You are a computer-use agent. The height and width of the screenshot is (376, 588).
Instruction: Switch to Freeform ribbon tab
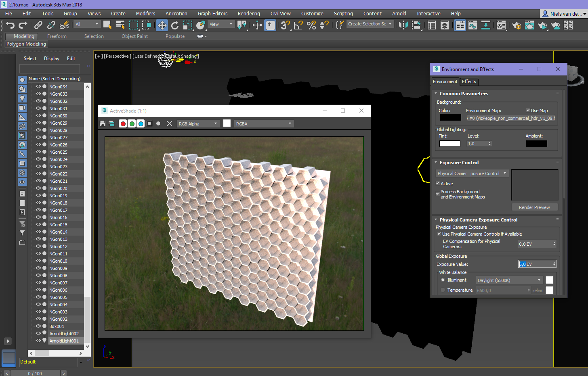[x=57, y=36]
